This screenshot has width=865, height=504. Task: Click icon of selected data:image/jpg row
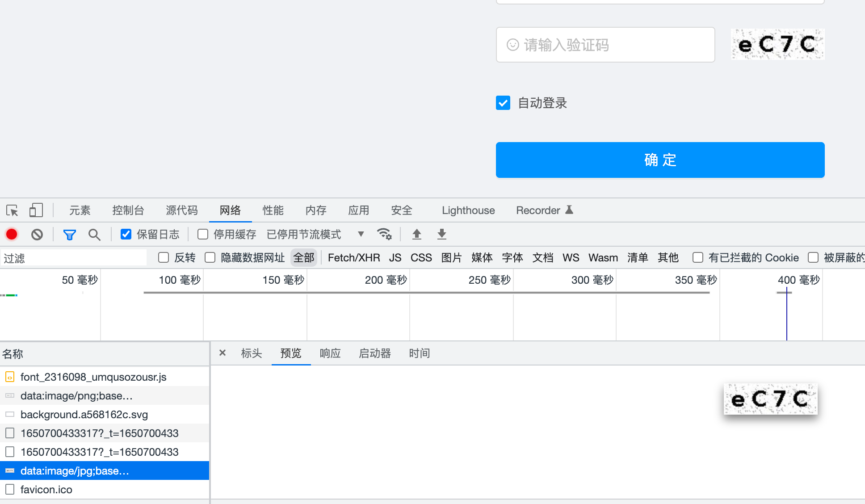[10, 471]
